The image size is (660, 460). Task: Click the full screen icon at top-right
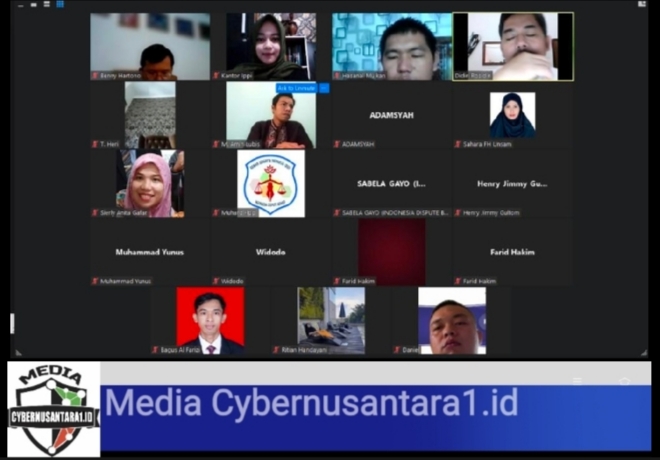pos(642,4)
